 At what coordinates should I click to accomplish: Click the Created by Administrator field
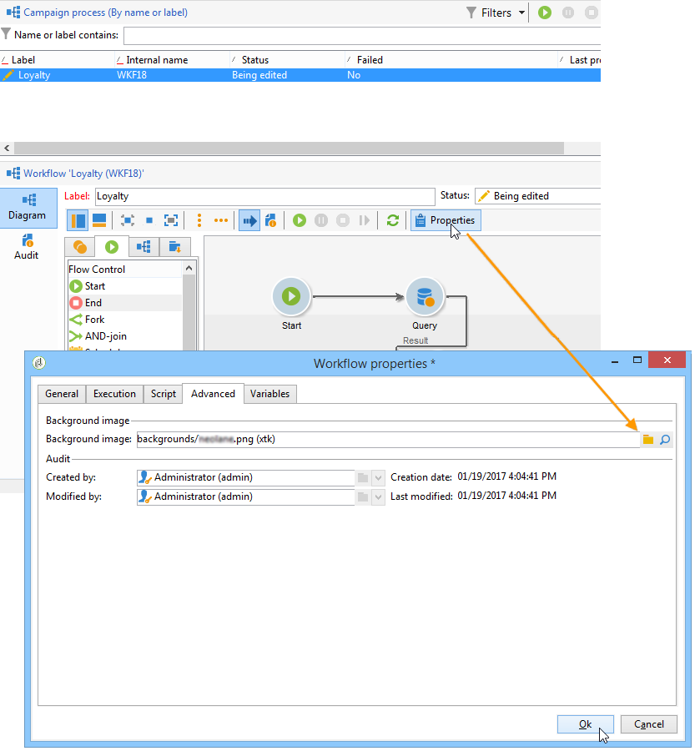[246, 478]
